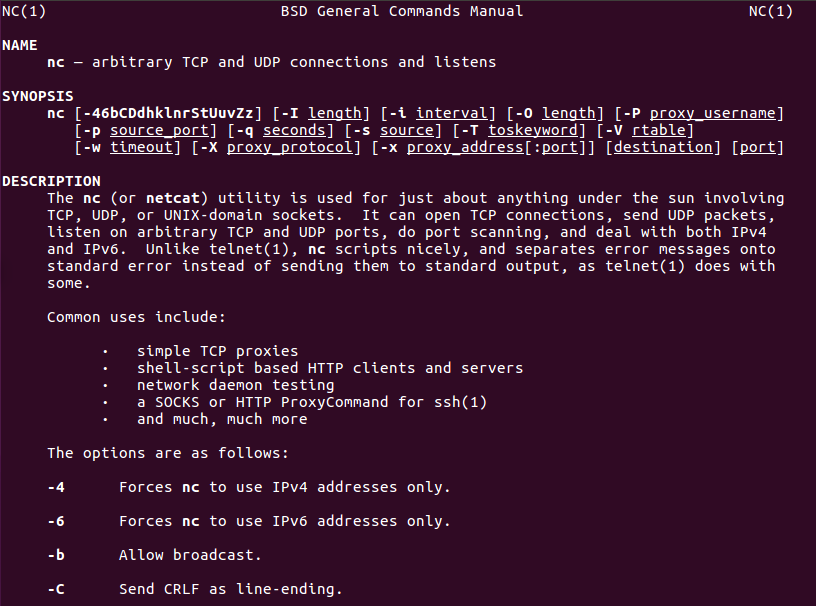Click the bold -6 option flag

click(56, 521)
